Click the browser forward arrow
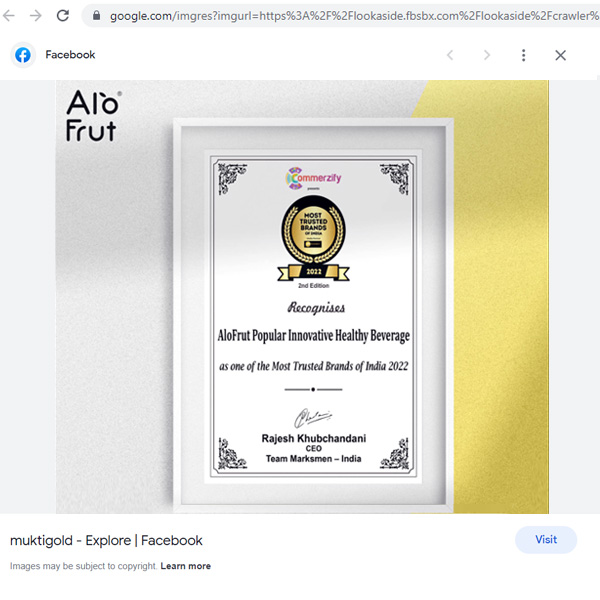The image size is (600, 600). point(36,16)
